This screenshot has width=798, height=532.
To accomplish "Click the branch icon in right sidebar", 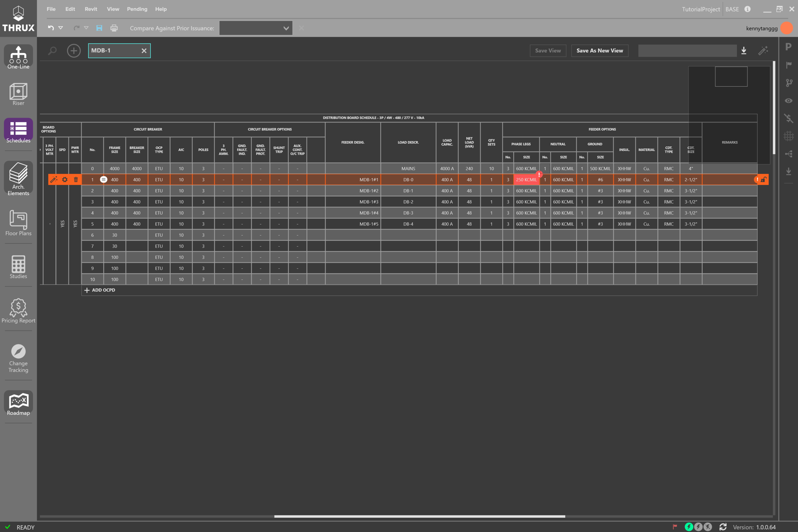I will 789,82.
